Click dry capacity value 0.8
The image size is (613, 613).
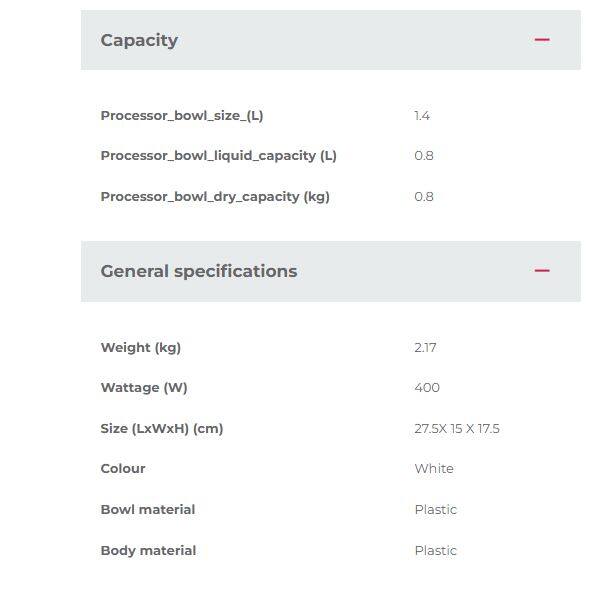click(424, 197)
